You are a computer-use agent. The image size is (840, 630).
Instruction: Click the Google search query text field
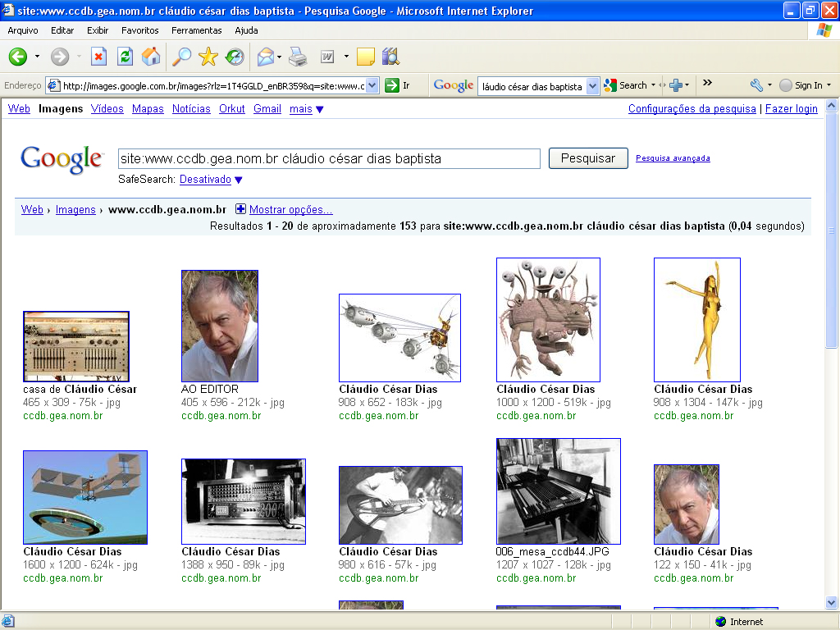click(328, 158)
